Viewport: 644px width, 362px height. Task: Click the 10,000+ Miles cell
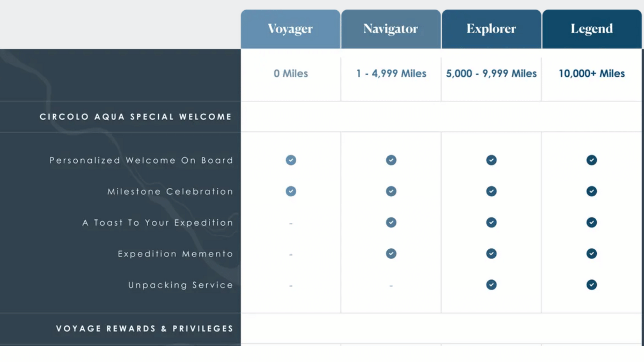pyautogui.click(x=591, y=73)
